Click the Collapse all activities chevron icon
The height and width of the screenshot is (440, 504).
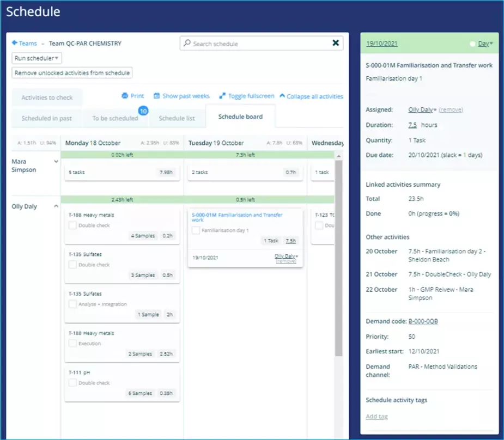tap(282, 96)
